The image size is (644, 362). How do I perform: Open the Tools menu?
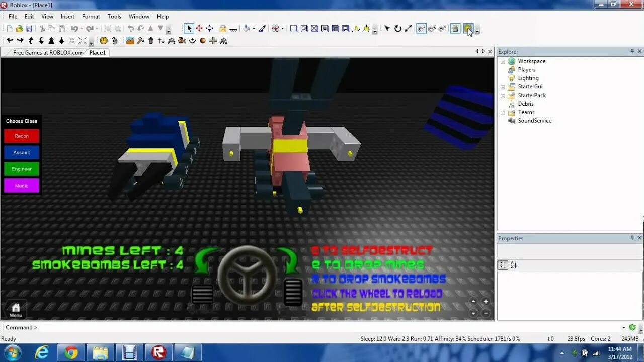pyautogui.click(x=114, y=16)
